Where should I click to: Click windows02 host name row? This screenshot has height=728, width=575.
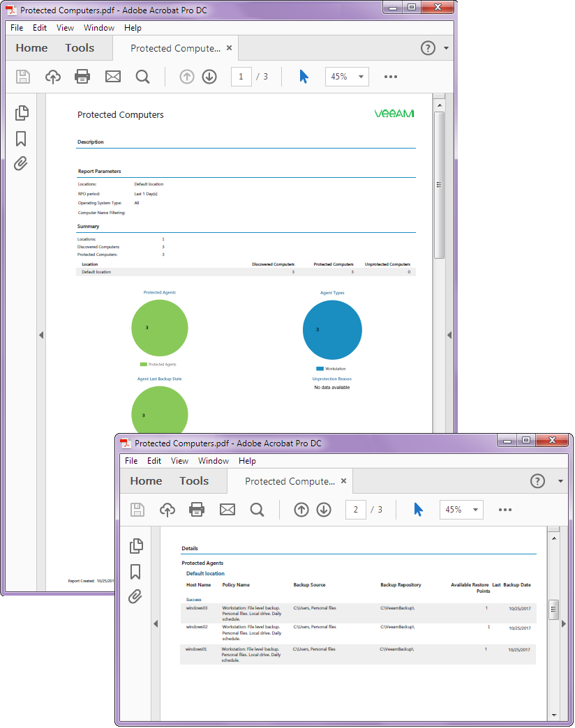(358, 633)
